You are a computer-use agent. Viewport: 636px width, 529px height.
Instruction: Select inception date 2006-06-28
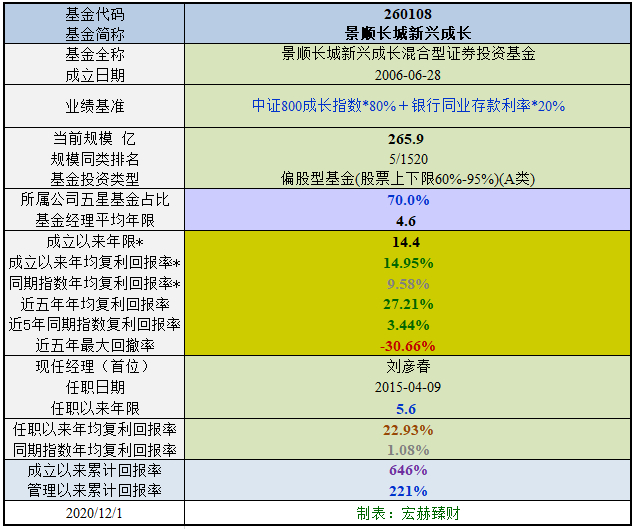(x=408, y=75)
